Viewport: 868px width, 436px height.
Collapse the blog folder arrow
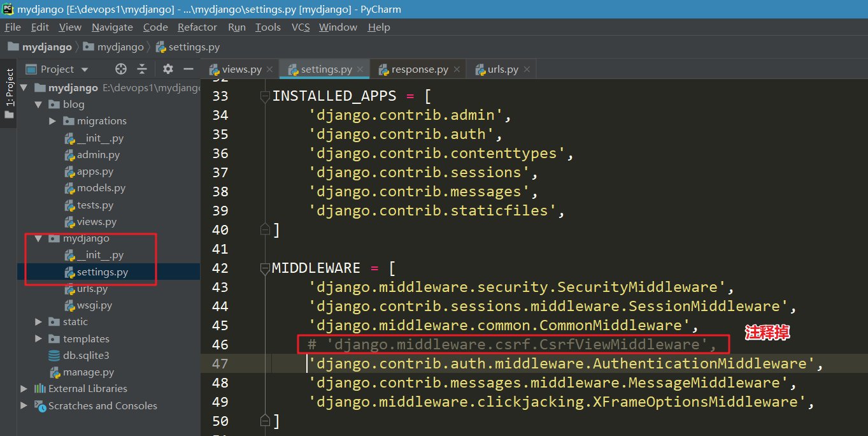pos(38,104)
